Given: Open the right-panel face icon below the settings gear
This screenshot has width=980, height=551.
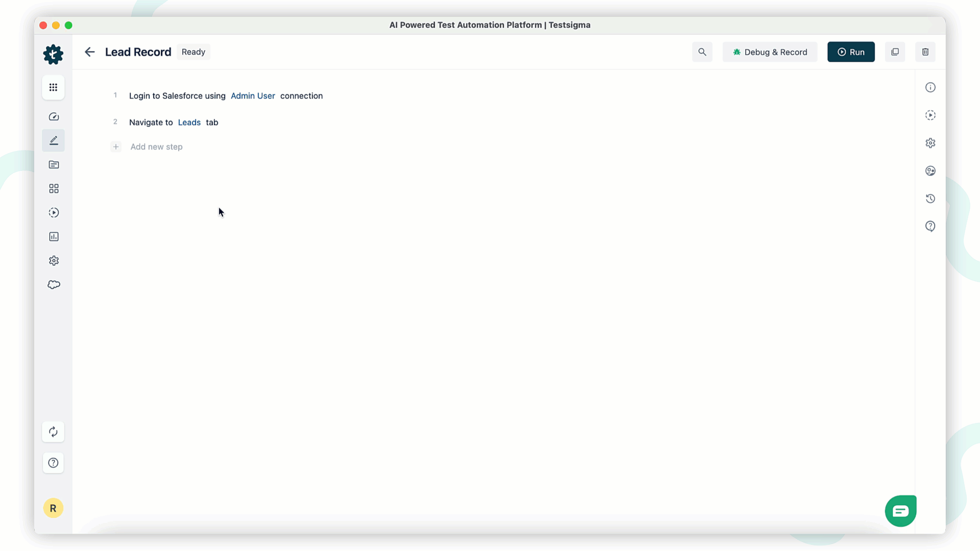Looking at the screenshot, I should click(x=930, y=171).
